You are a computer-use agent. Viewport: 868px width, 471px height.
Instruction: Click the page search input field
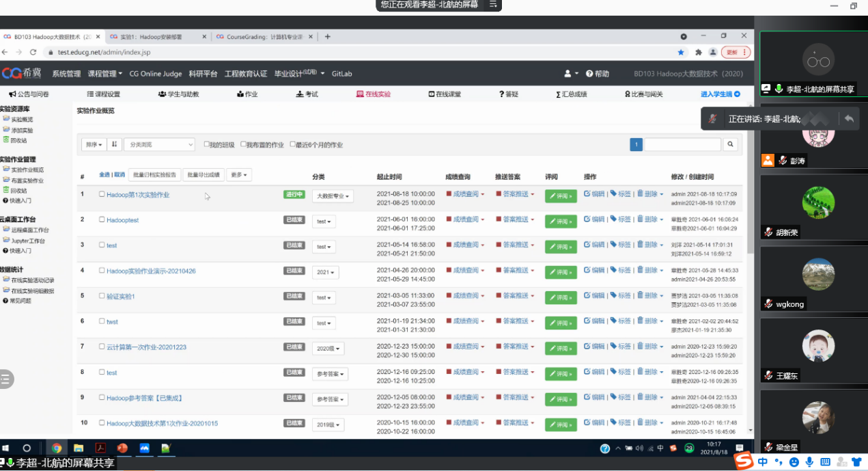(683, 144)
